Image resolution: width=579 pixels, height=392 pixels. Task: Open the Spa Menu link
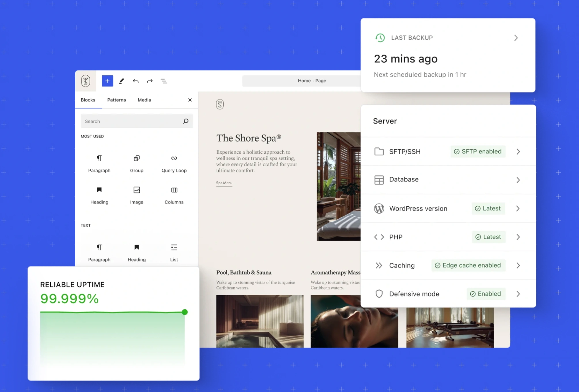[224, 182]
